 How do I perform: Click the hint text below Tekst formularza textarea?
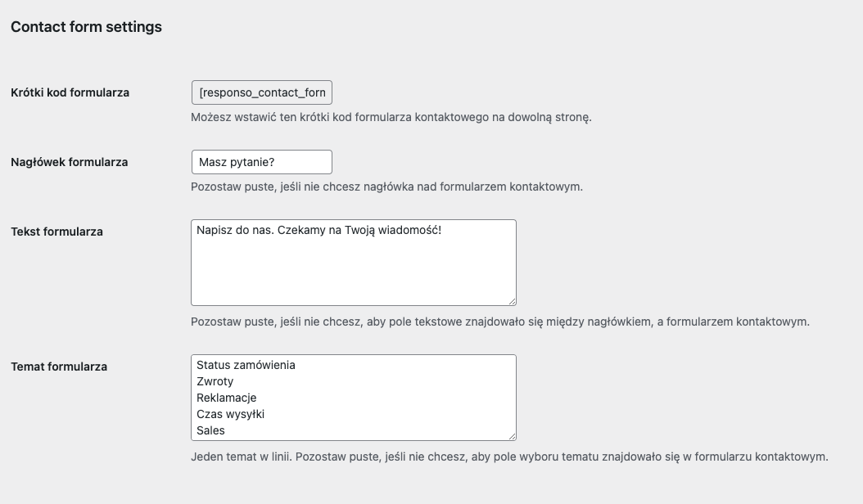(x=499, y=322)
